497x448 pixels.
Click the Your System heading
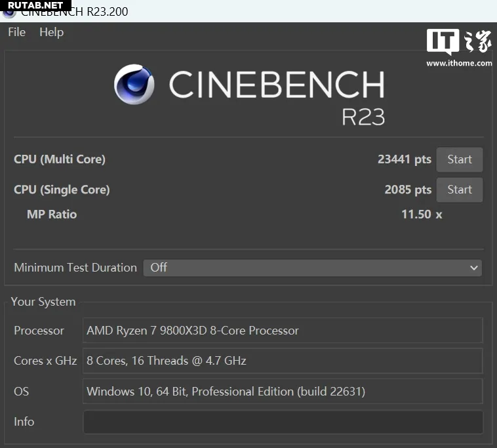[43, 302]
